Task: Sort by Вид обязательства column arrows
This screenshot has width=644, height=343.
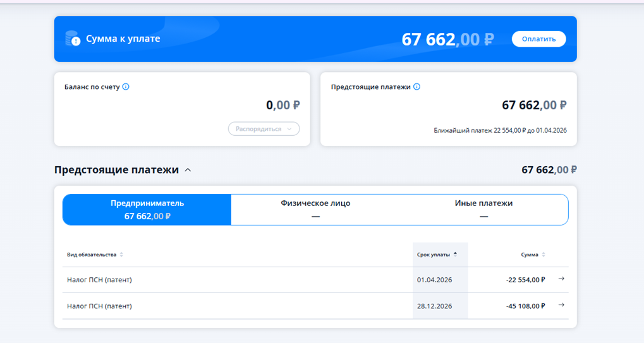Action: point(121,255)
